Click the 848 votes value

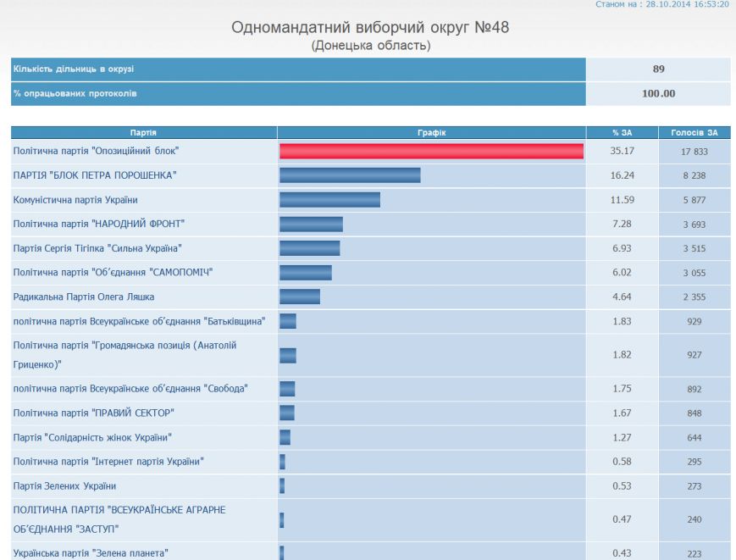coord(694,413)
